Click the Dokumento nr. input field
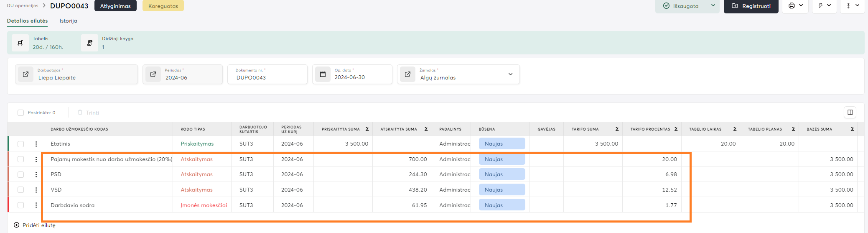Image resolution: width=868 pixels, height=233 pixels. 267,77
